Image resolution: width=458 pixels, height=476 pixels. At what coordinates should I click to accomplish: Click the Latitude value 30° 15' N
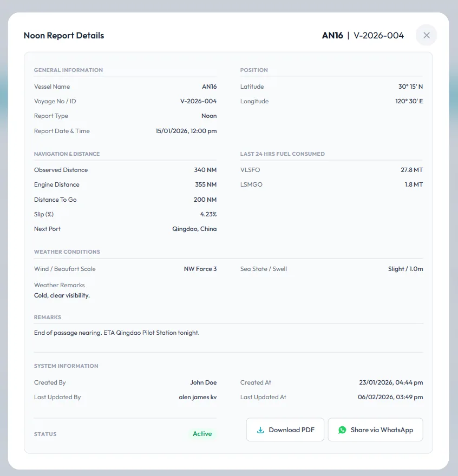(410, 87)
